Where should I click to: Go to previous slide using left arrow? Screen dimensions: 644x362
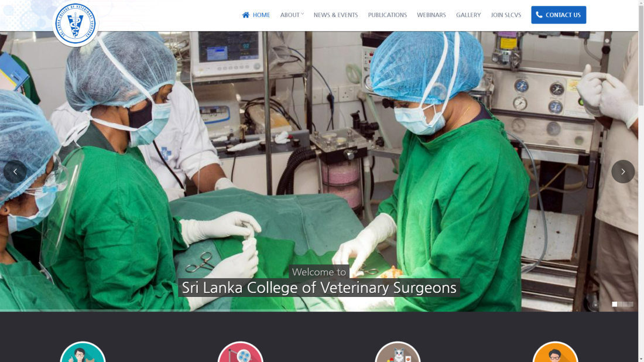[15, 172]
